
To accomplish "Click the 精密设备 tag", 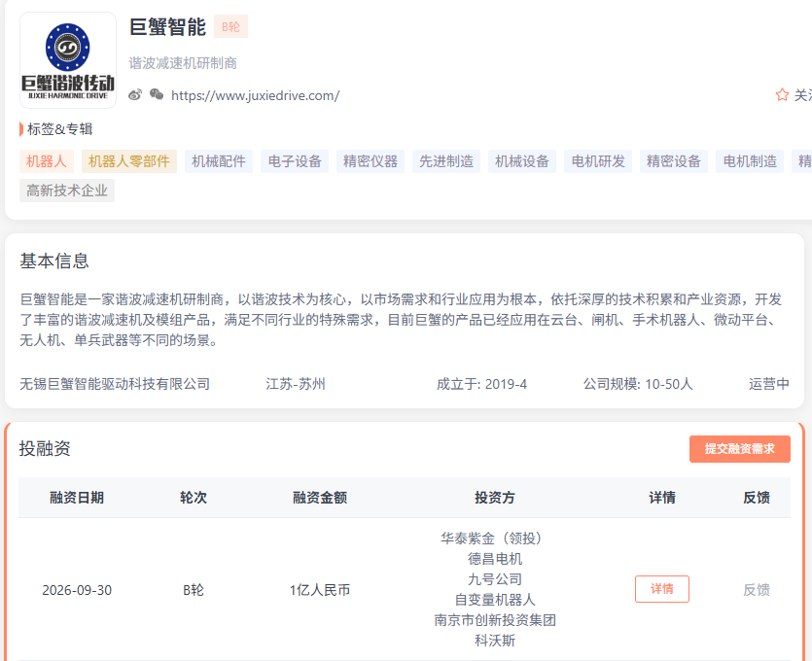I will (674, 161).
